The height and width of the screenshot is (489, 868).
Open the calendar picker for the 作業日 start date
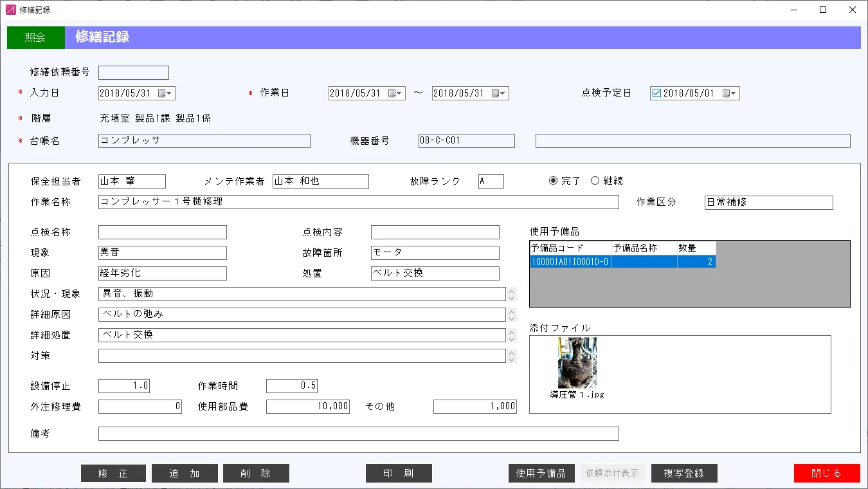tap(392, 93)
